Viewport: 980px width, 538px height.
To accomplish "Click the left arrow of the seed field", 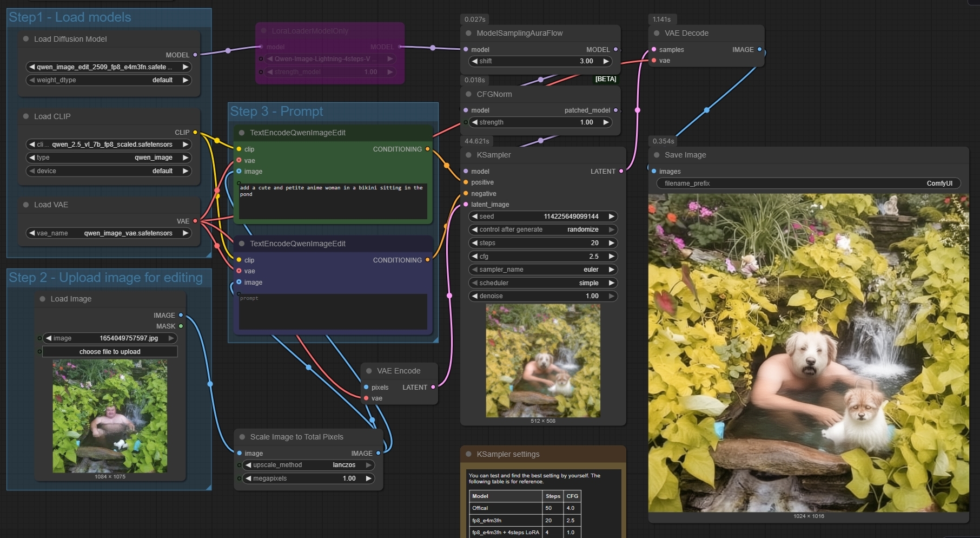I will click(474, 216).
